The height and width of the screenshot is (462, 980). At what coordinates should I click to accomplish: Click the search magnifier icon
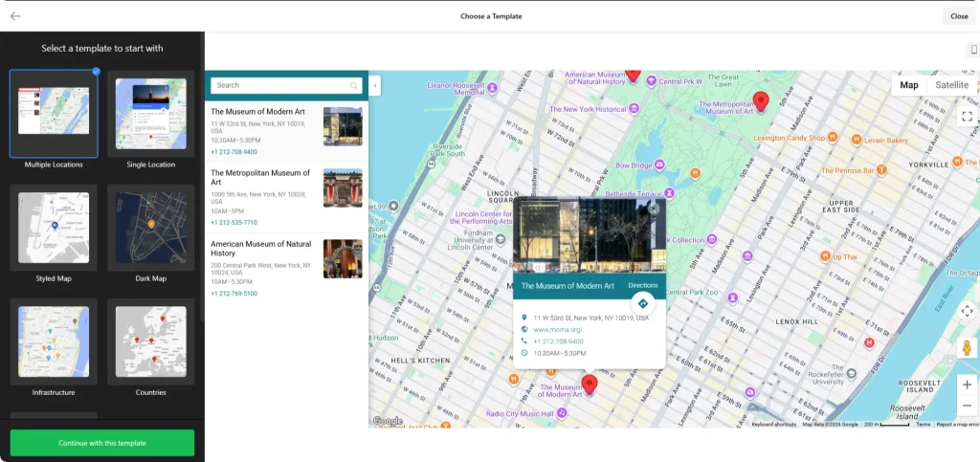[x=354, y=85]
